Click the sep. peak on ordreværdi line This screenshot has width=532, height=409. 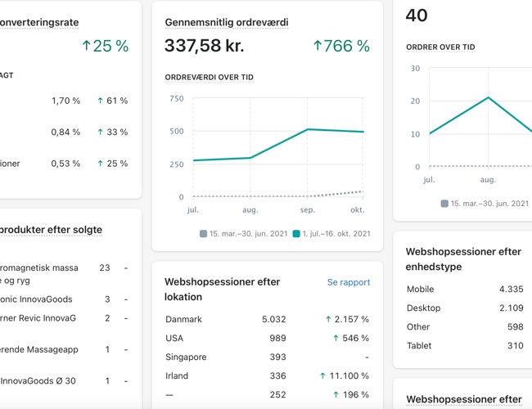pyautogui.click(x=308, y=129)
